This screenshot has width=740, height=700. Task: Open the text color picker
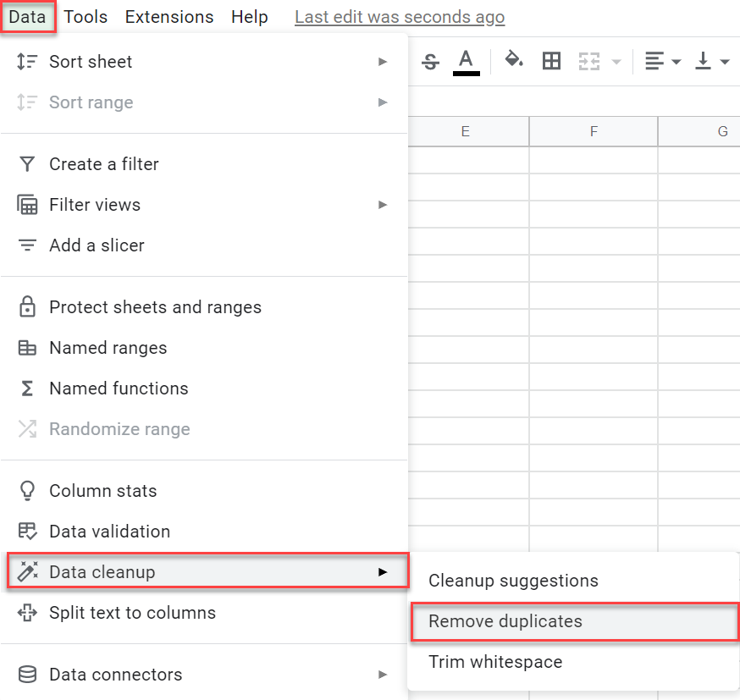467,61
